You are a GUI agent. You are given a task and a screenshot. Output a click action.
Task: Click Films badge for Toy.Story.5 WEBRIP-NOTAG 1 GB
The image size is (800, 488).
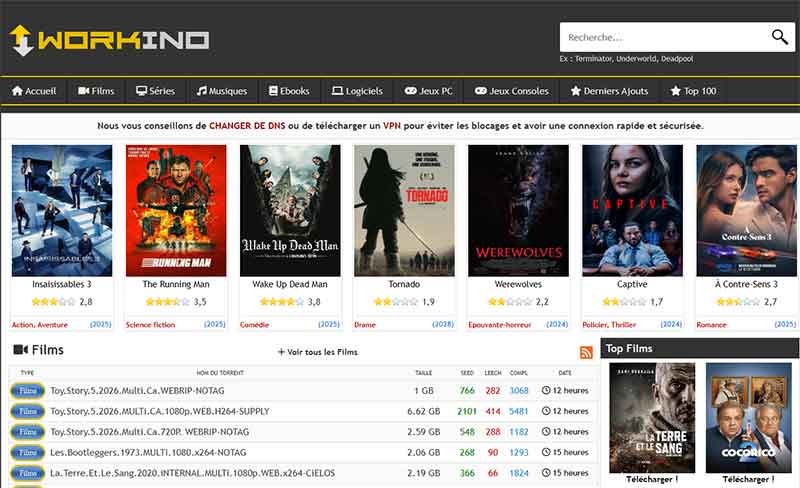pos(28,391)
